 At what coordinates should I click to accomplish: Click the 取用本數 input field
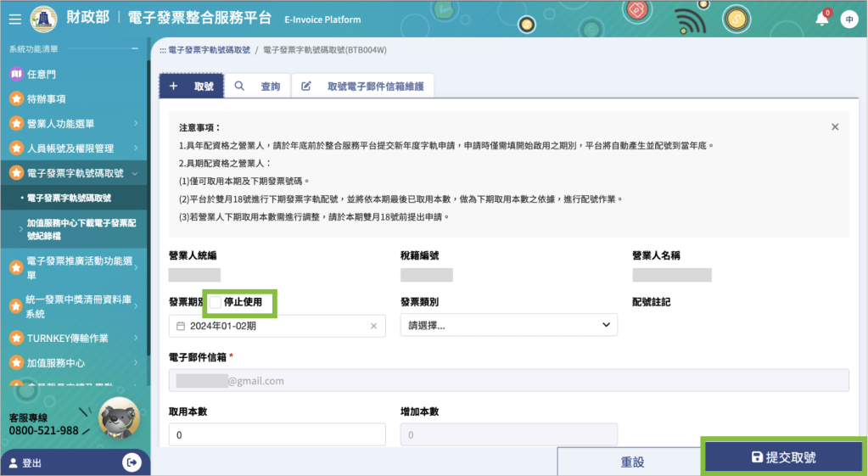[x=277, y=435]
